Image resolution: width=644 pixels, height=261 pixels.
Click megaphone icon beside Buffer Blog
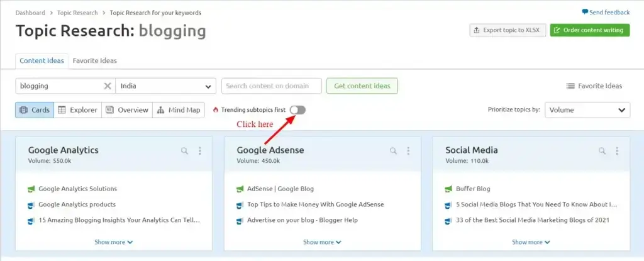tap(449, 189)
